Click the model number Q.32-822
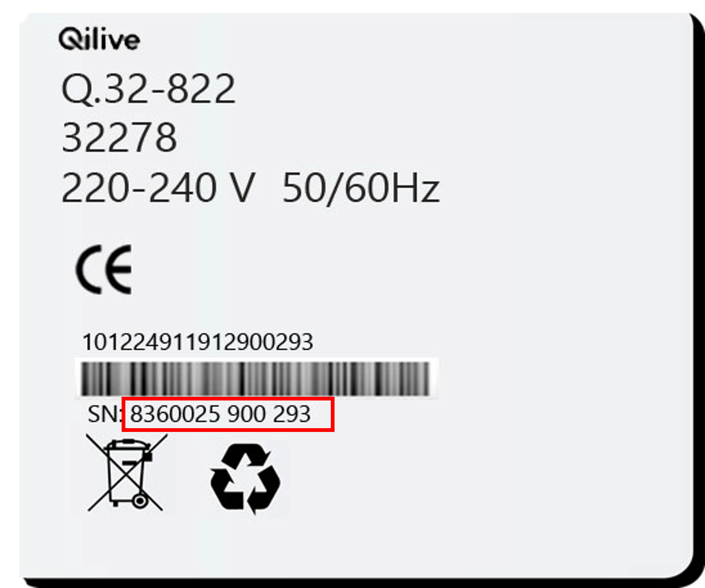 [x=149, y=89]
